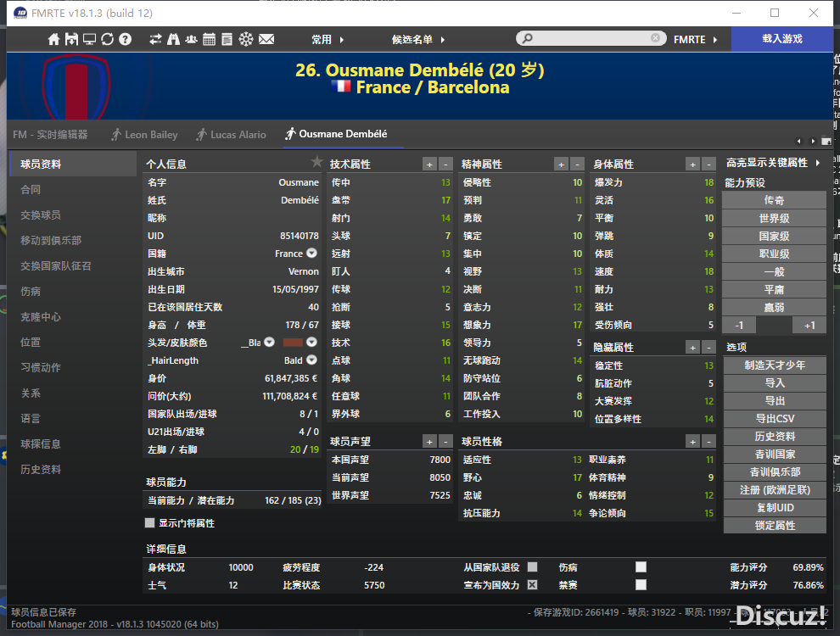Toggle the 从国家队退役 checkbox
Viewport: 840px width, 636px height.
click(533, 567)
